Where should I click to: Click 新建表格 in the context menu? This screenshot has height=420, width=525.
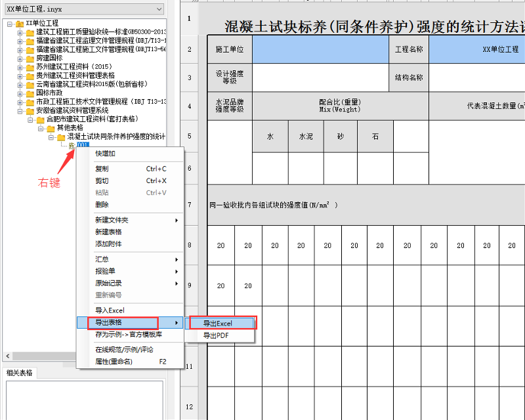pyautogui.click(x=108, y=232)
